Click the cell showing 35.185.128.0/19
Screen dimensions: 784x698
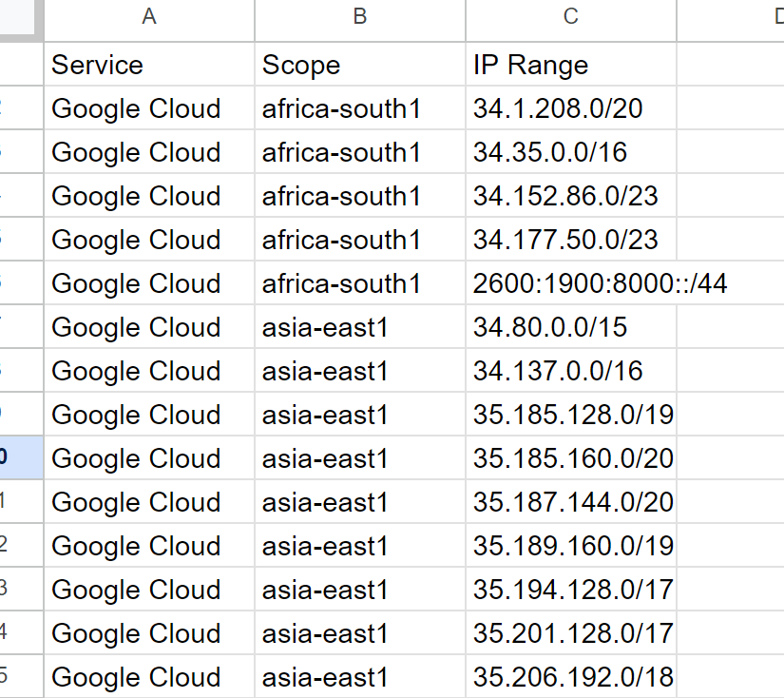568,415
